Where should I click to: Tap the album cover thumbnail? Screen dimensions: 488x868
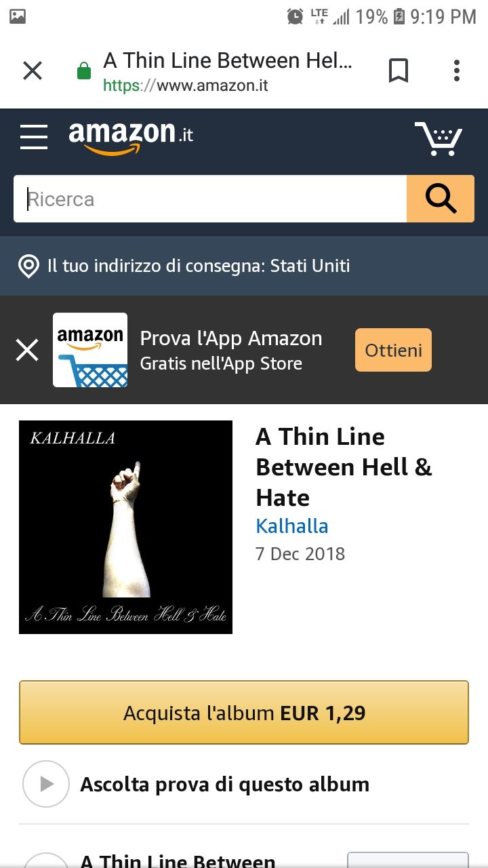click(x=125, y=528)
